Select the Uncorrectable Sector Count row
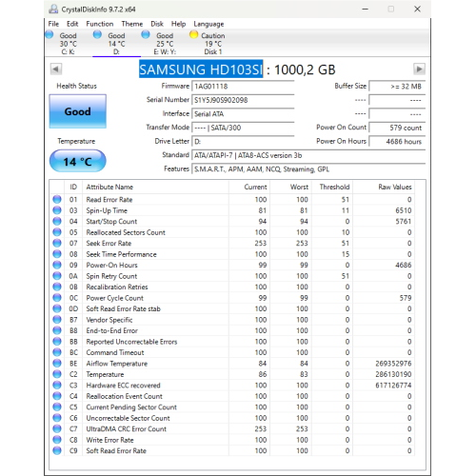This screenshot has width=476, height=476. tap(232, 418)
